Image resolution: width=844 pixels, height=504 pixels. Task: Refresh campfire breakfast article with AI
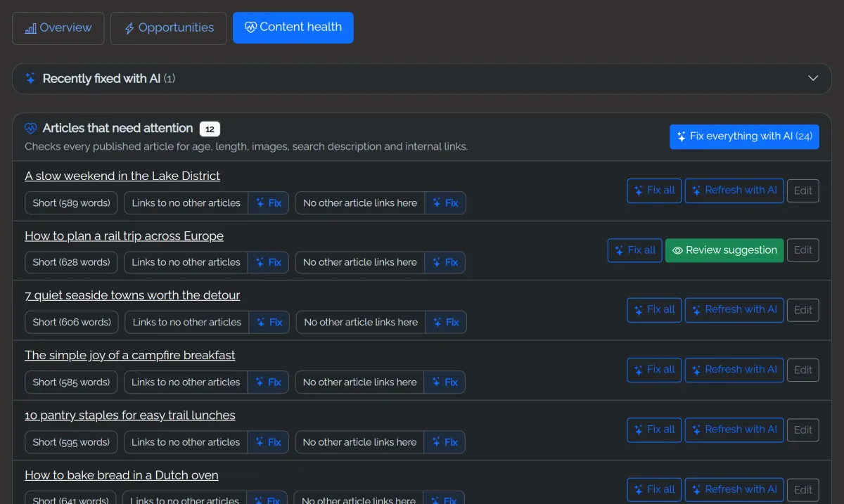734,370
